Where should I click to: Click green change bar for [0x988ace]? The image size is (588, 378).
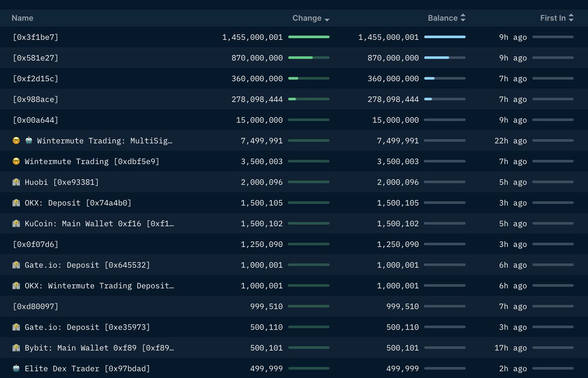(x=309, y=99)
